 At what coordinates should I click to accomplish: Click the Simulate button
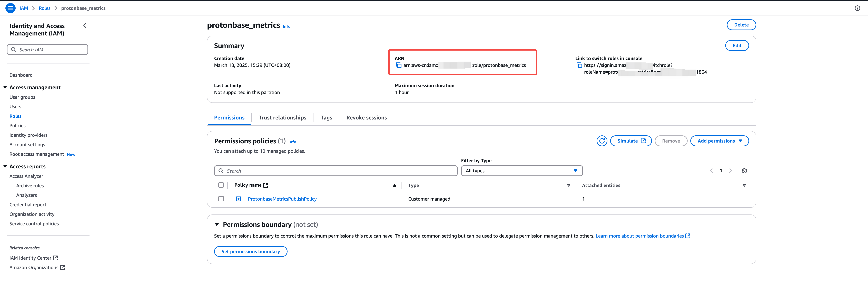click(631, 141)
